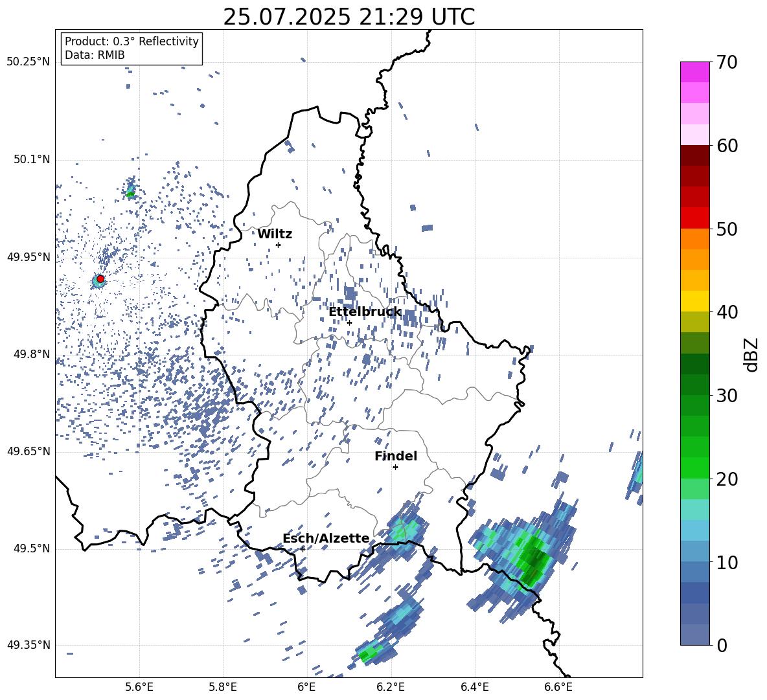
Task: Click the colorbar value 50
Action: click(x=727, y=229)
